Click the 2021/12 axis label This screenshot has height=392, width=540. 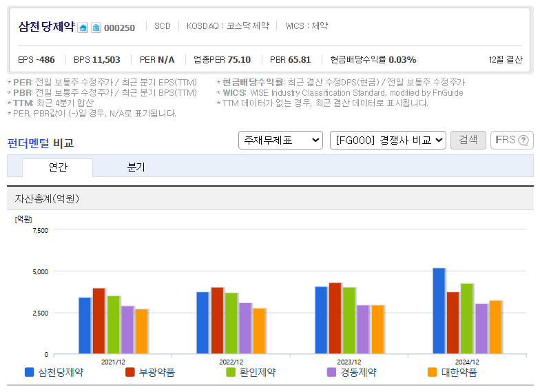pos(113,362)
